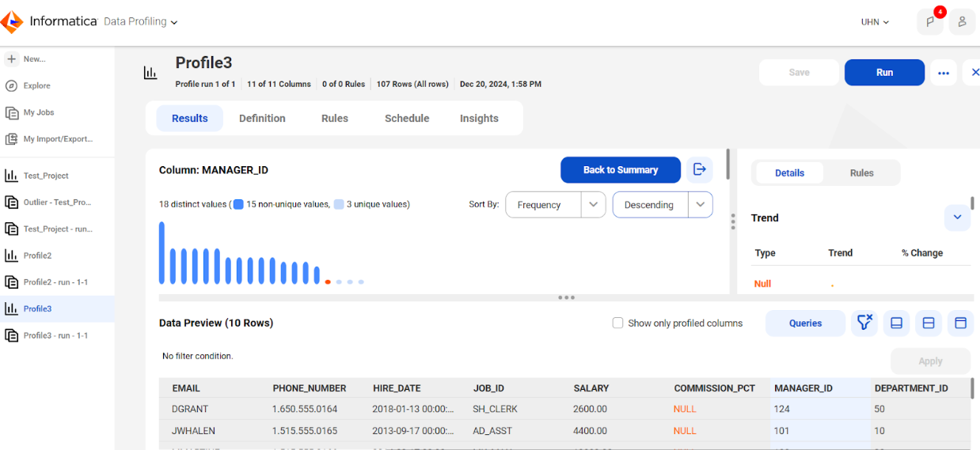980x450 pixels.
Task: Click the export icon next to Back to Summary
Action: tap(699, 169)
